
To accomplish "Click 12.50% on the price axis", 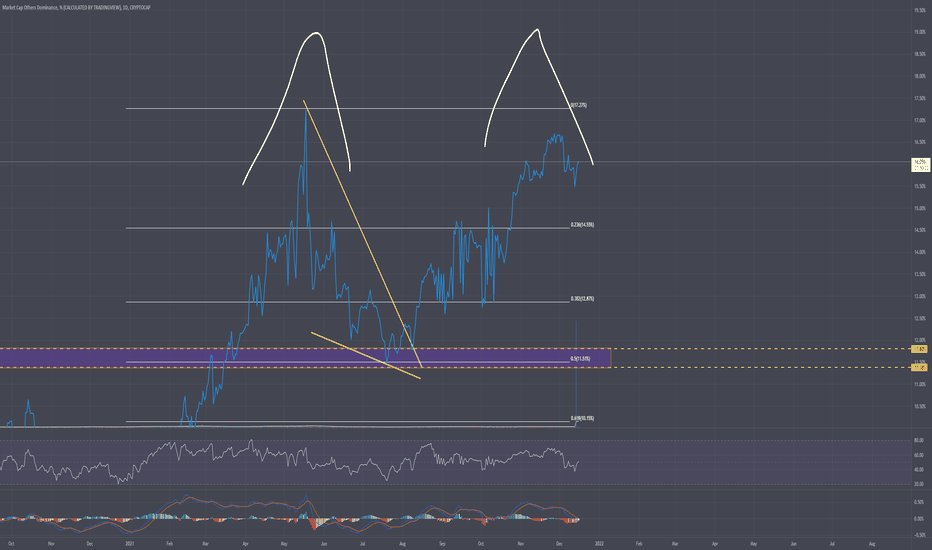I will point(920,318).
